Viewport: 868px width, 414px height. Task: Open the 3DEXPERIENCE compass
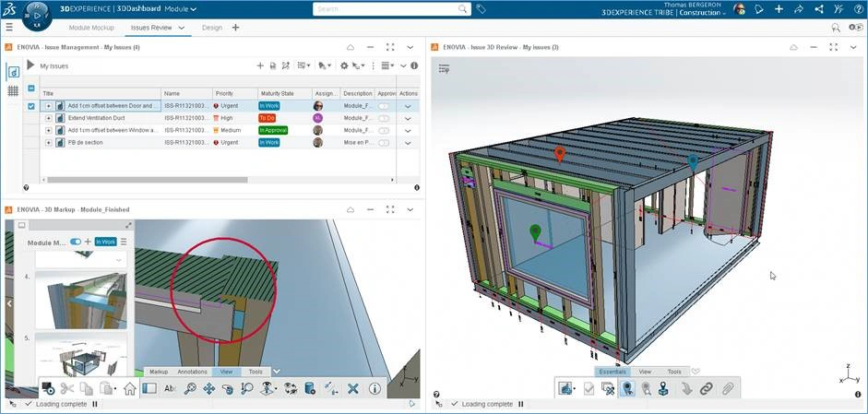coord(37,16)
